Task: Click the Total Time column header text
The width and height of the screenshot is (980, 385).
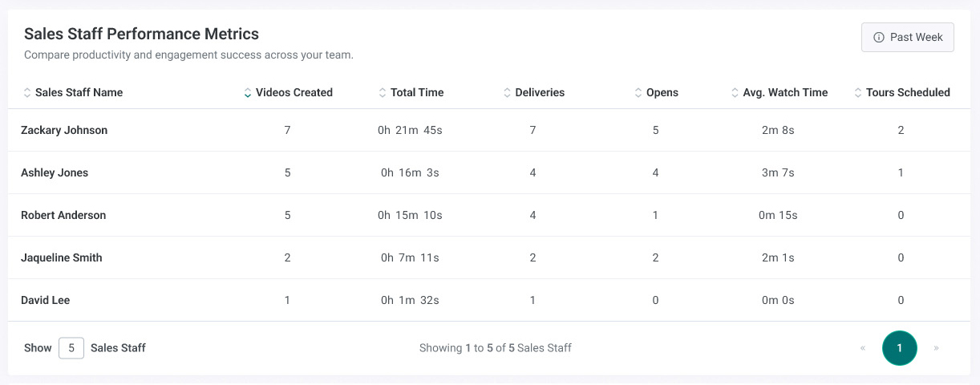Action: click(x=417, y=93)
